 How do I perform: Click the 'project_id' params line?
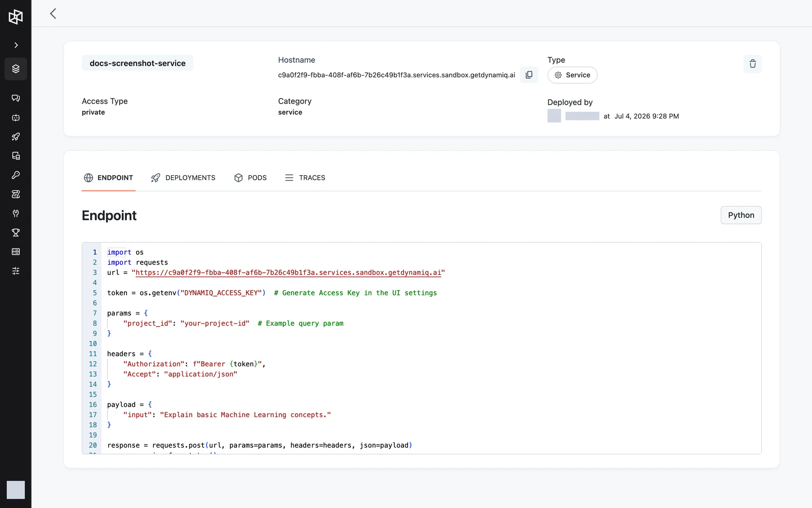tap(233, 324)
